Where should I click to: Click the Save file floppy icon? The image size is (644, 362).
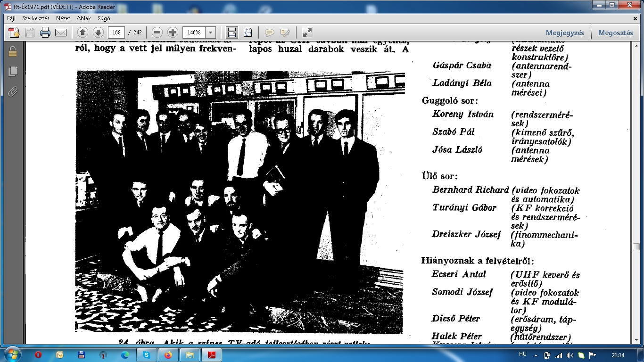point(30,33)
